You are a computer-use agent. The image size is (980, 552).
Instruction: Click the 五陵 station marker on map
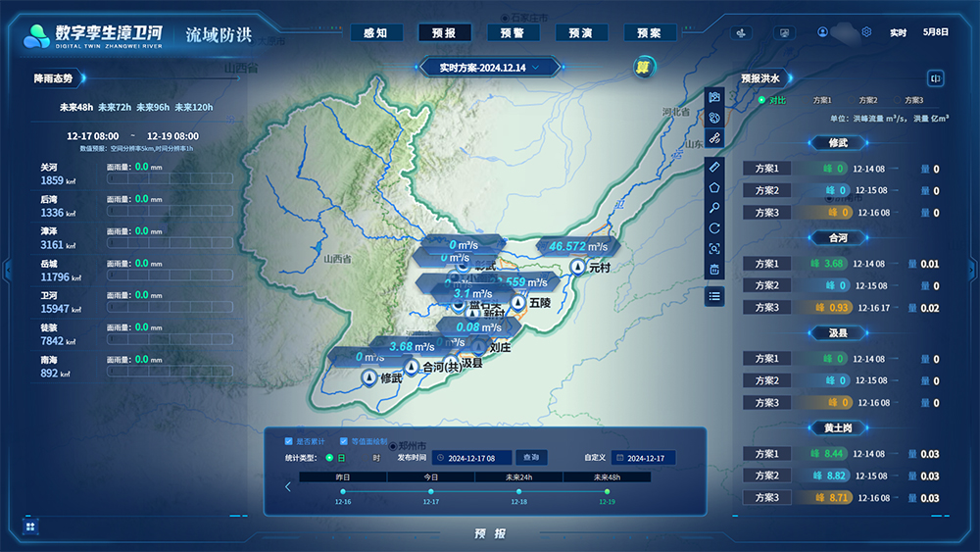518,303
